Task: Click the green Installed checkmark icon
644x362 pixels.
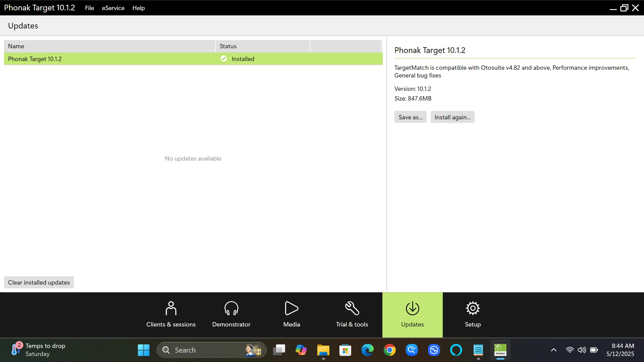Action: (x=223, y=59)
